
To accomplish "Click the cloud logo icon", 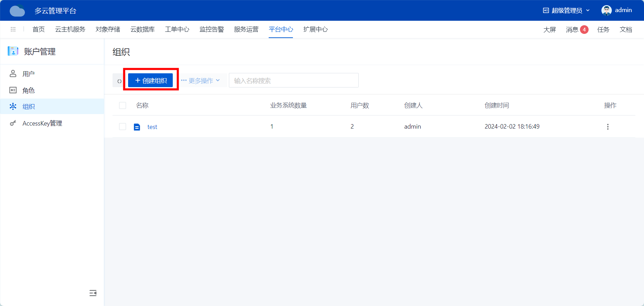I will coord(17,11).
